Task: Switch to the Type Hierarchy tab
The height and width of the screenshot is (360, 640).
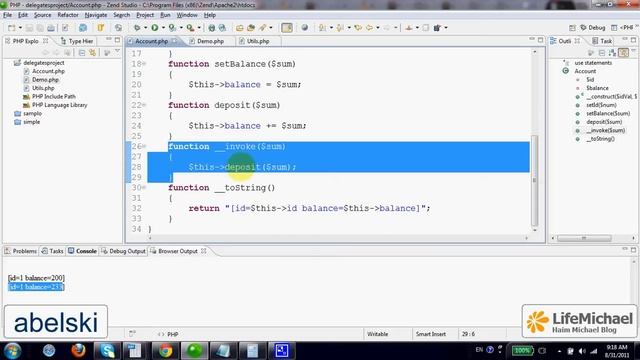Action: tap(77, 41)
